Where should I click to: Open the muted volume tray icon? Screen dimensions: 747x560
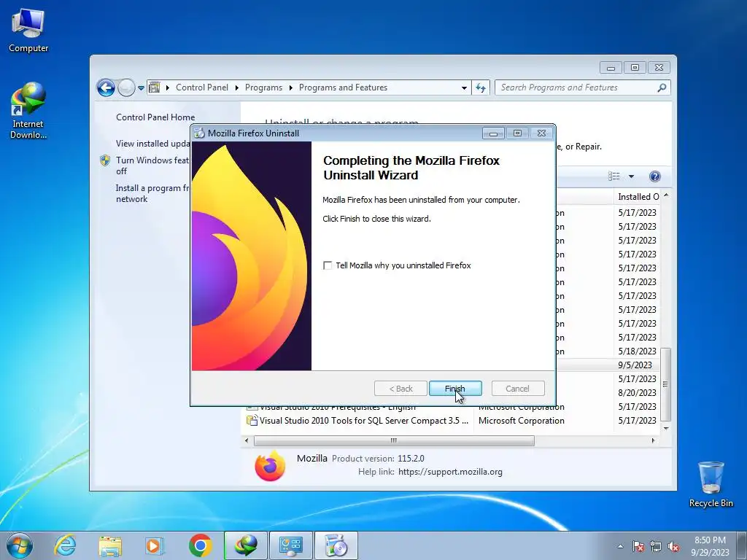coord(673,546)
